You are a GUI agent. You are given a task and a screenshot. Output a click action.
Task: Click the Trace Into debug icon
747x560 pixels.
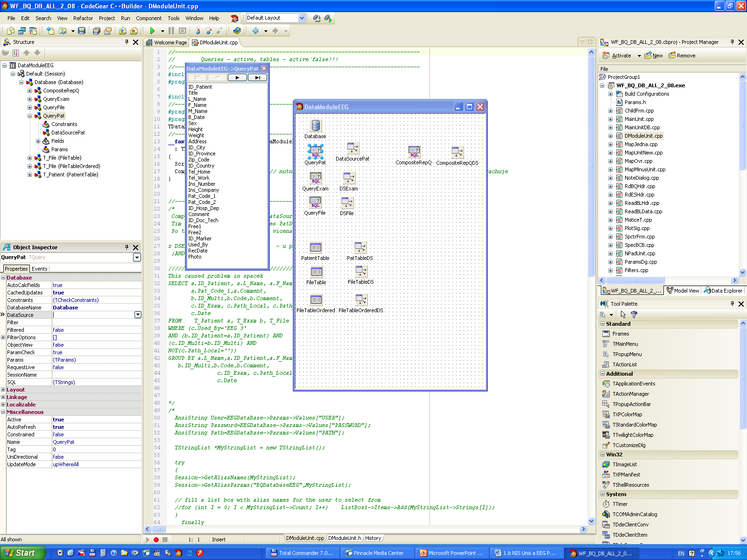coord(197,31)
